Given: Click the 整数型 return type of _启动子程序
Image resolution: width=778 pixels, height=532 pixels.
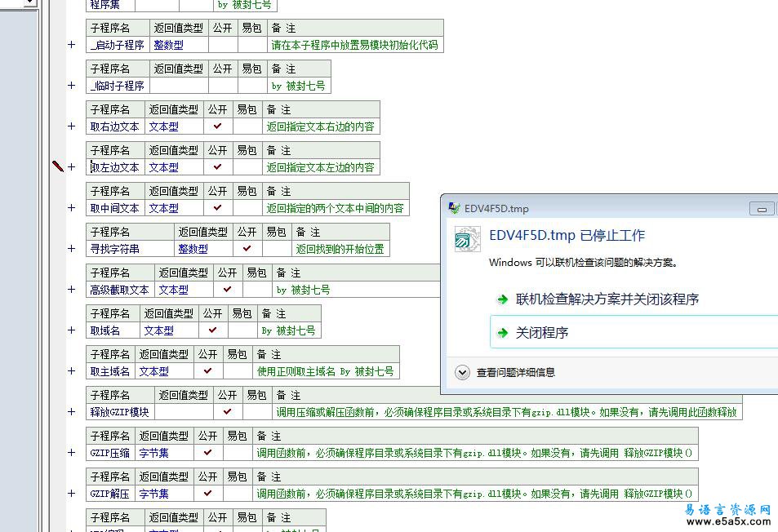Looking at the screenshot, I should coord(169,45).
